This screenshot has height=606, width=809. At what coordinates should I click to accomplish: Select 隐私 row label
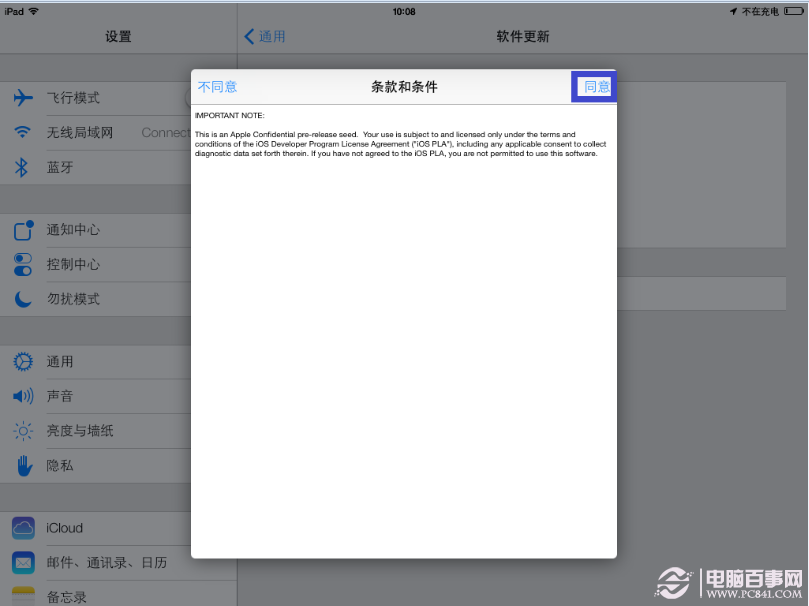point(60,465)
